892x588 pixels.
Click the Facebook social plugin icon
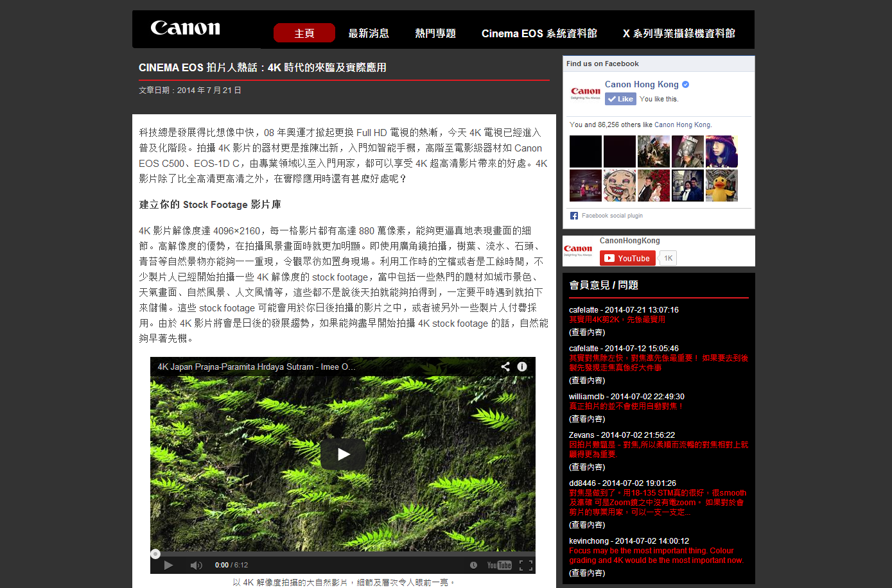point(574,216)
